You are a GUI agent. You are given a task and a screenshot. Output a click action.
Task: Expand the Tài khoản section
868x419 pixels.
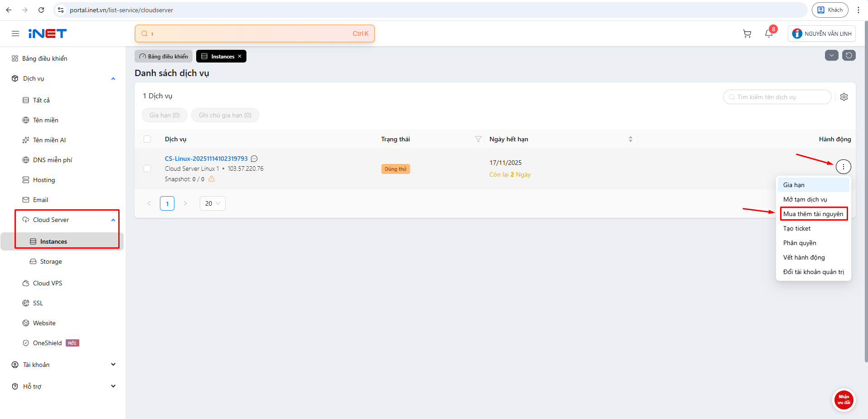pyautogui.click(x=113, y=365)
